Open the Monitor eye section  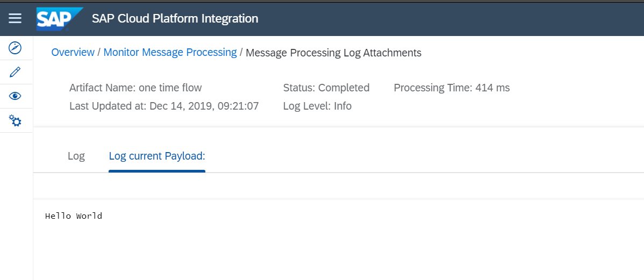pos(16,96)
